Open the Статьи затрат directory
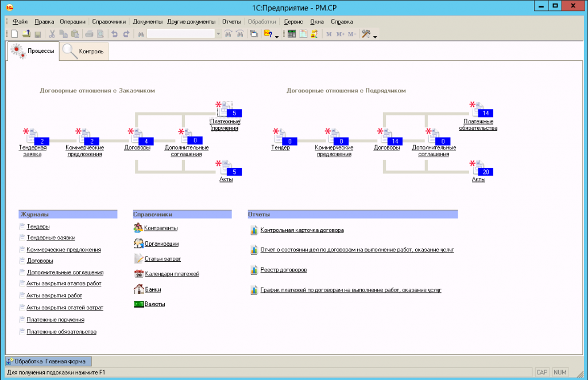Image resolution: width=588 pixels, height=380 pixels. [163, 259]
